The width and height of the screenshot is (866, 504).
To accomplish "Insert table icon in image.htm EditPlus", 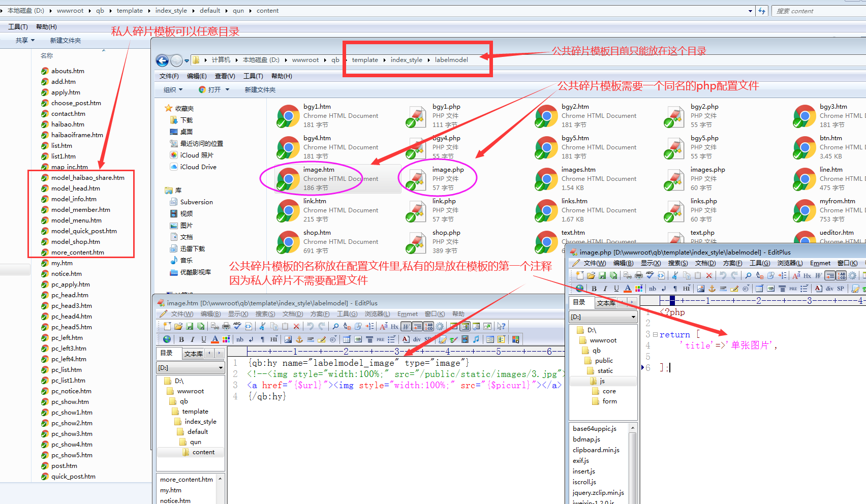I will coord(347,339).
